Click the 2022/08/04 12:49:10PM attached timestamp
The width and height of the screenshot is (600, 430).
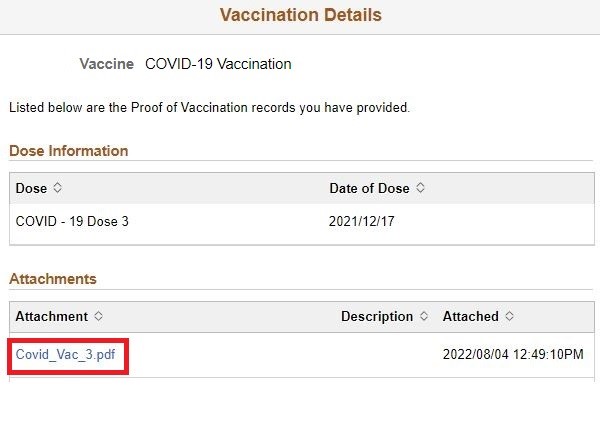coord(513,355)
